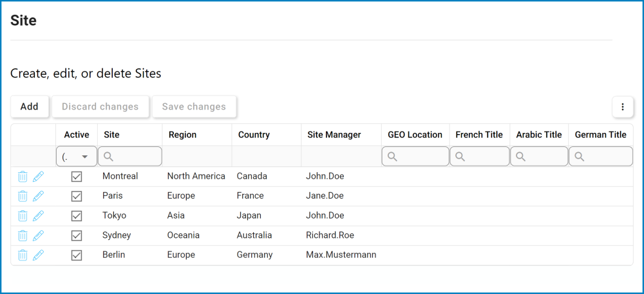Click the Add button

30,107
